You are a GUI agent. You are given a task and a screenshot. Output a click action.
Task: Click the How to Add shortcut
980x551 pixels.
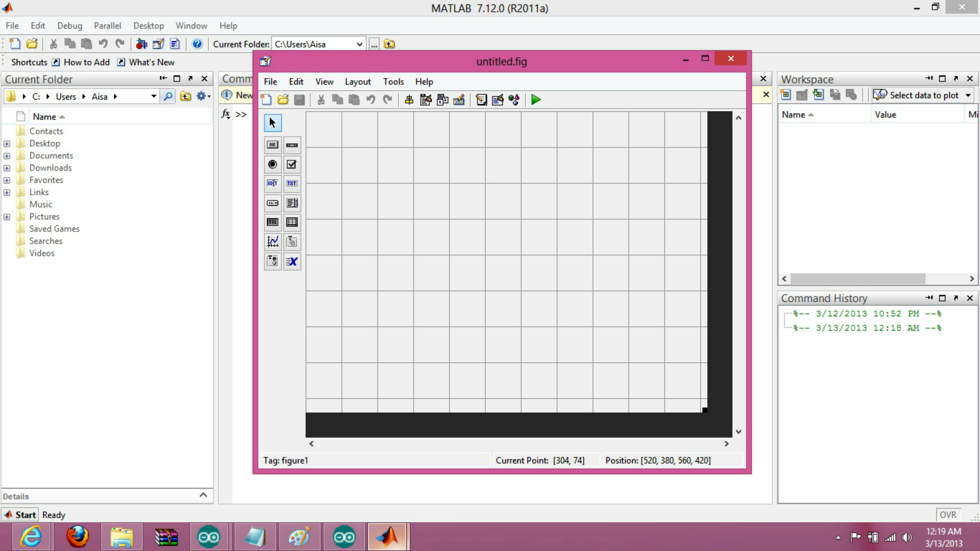click(86, 62)
